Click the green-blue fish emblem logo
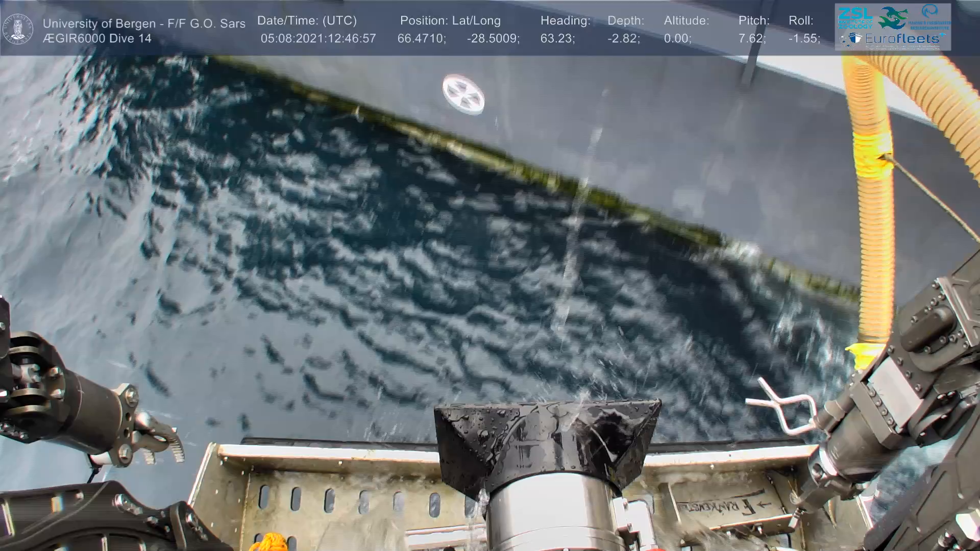The height and width of the screenshot is (551, 980). [x=893, y=17]
